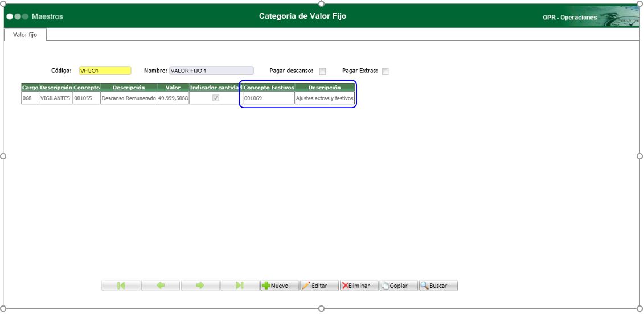The image size is (644, 314).
Task: Click the Nombre field with VALOR FIJO 1
Action: click(211, 71)
